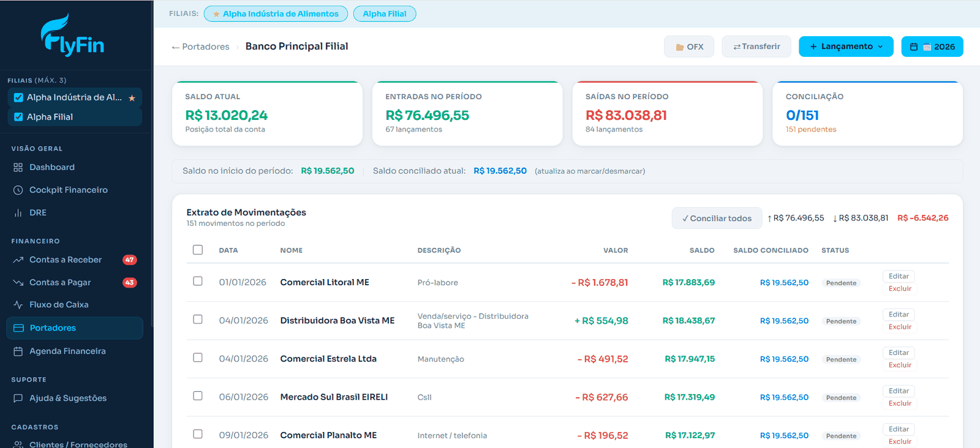Click the Conciliação 0/151 summary card
The height and width of the screenshot is (448, 980).
(x=867, y=113)
